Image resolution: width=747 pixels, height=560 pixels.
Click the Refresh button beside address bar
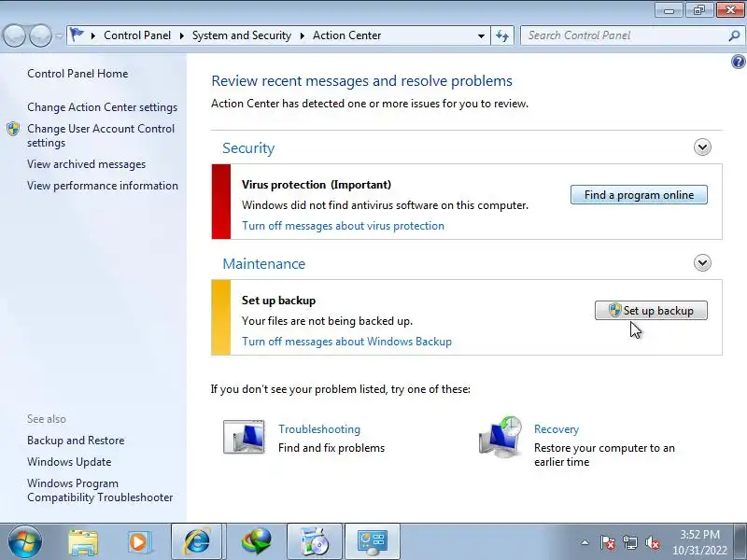point(502,35)
